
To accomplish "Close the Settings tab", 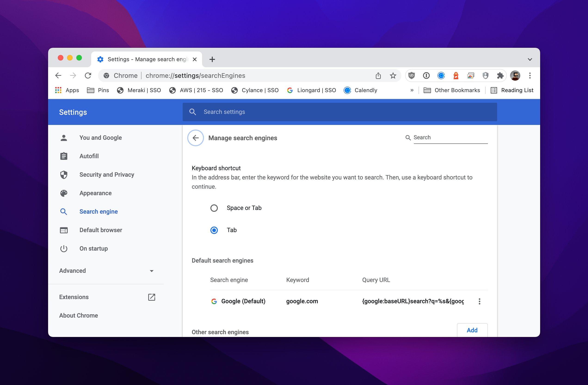I will tap(195, 59).
